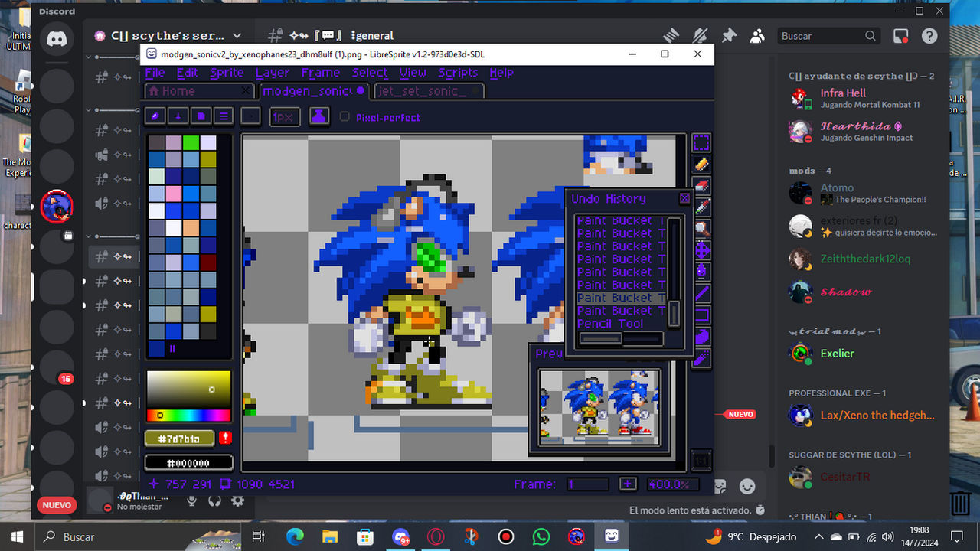Select the rectangular marquee selection tool
The image size is (980, 551).
(x=701, y=142)
